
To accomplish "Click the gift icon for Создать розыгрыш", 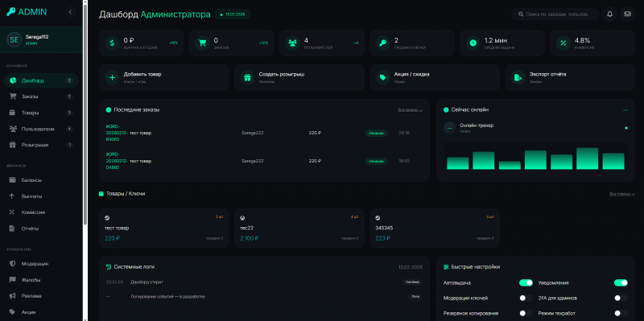I will click(x=247, y=77).
